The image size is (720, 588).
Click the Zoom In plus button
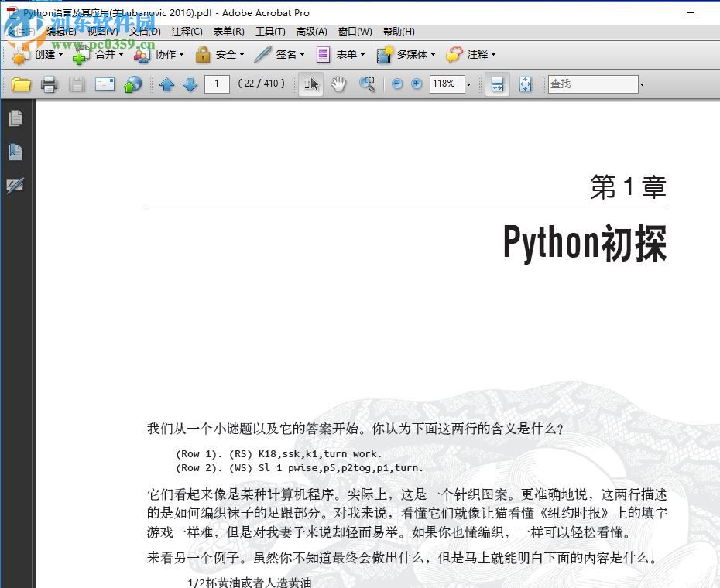[x=417, y=84]
